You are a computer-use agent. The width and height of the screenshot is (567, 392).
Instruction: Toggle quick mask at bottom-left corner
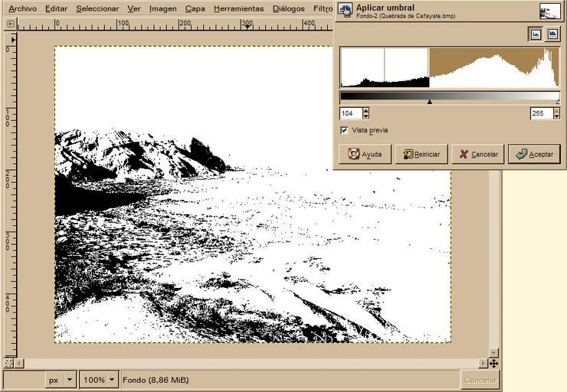point(8,363)
